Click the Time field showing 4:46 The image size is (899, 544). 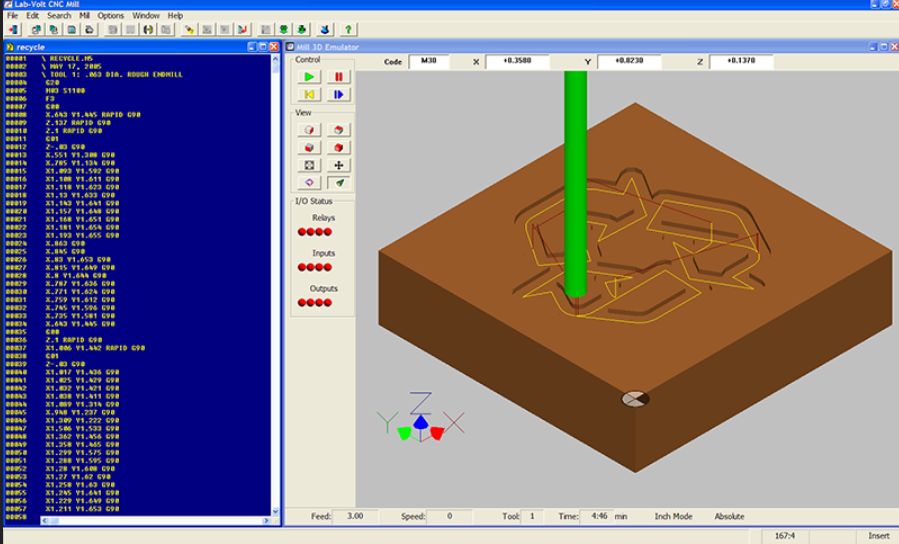tap(596, 516)
